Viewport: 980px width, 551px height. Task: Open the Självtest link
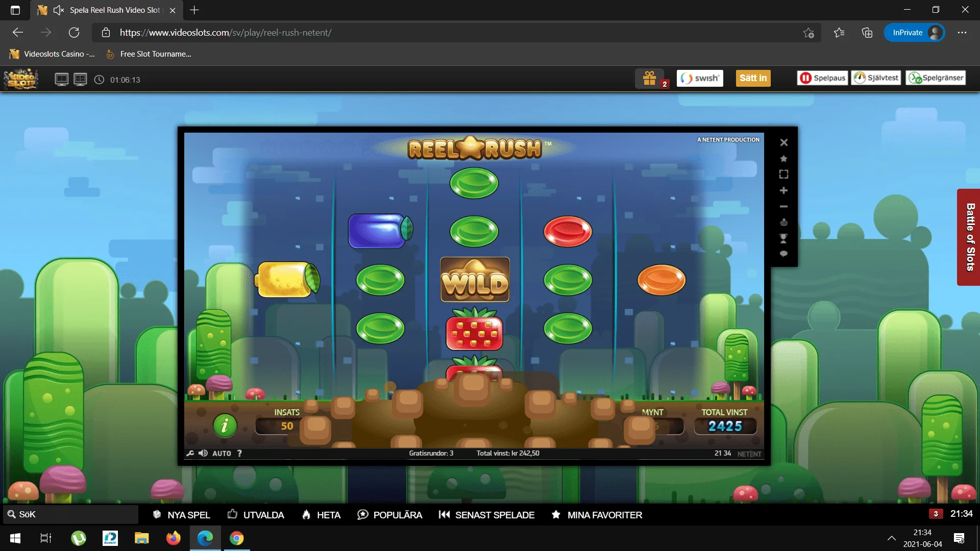[876, 78]
